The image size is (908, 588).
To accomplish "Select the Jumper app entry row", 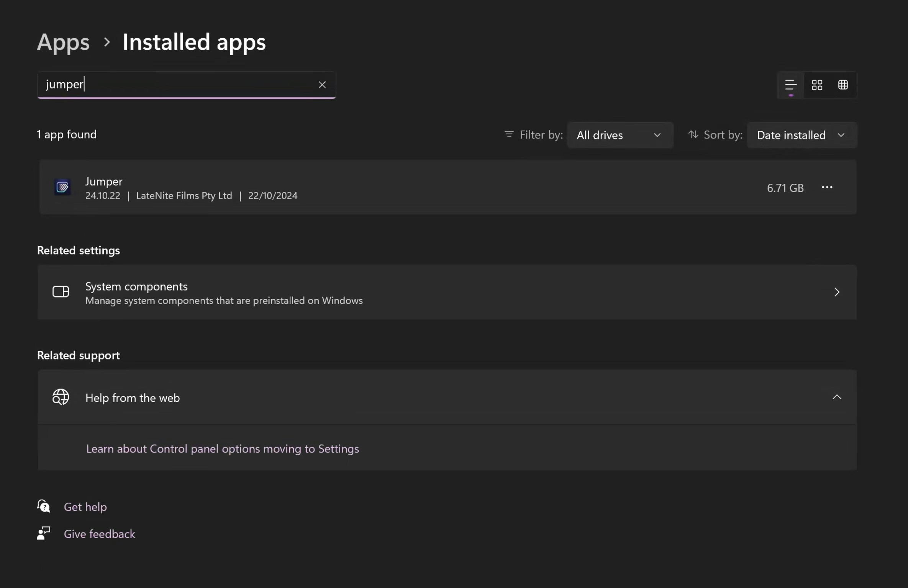I will (421, 187).
